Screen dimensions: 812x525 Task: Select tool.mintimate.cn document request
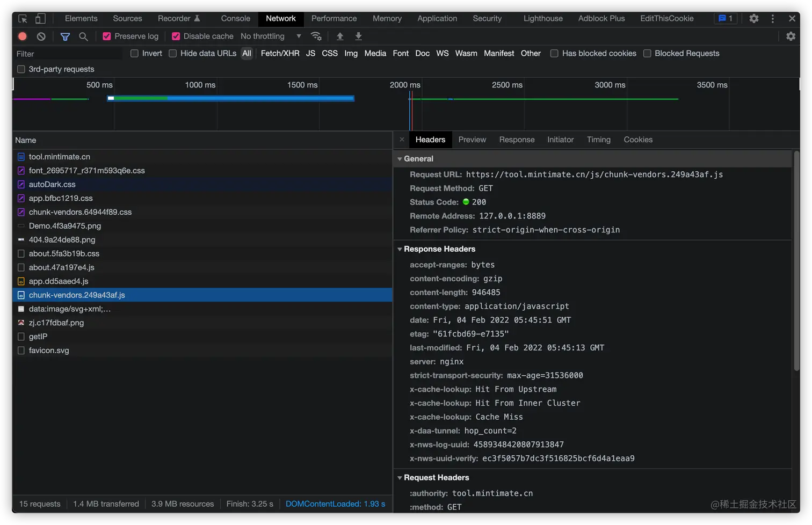point(202,157)
